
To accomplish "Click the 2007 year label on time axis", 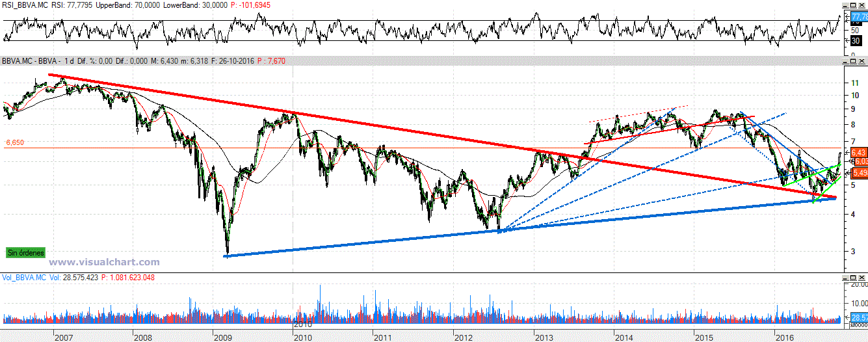I will pos(63,337).
